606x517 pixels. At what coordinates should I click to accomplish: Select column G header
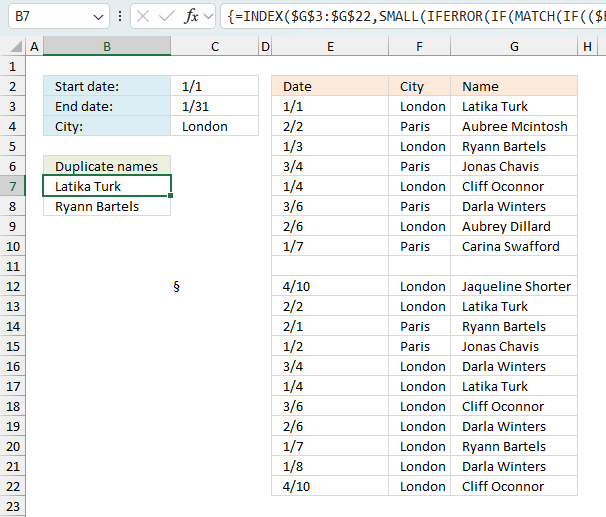[514, 47]
